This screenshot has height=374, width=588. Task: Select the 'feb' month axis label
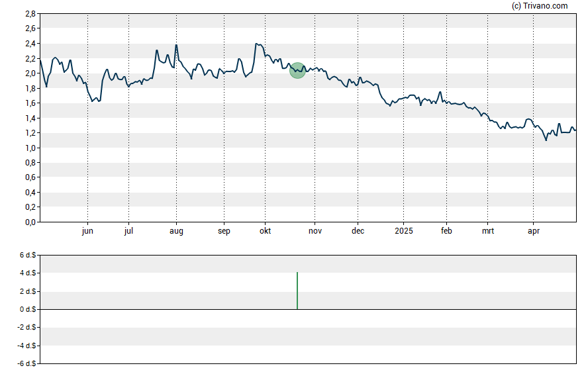point(446,231)
